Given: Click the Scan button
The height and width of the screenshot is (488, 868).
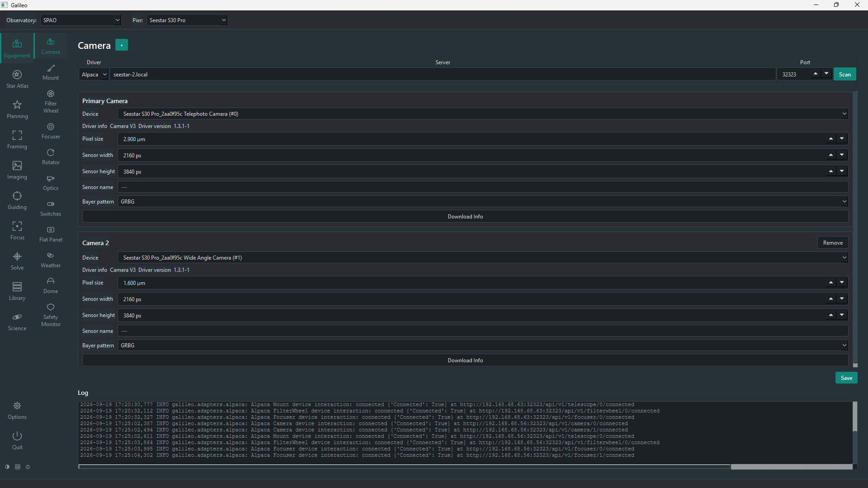Looking at the screenshot, I should [844, 74].
